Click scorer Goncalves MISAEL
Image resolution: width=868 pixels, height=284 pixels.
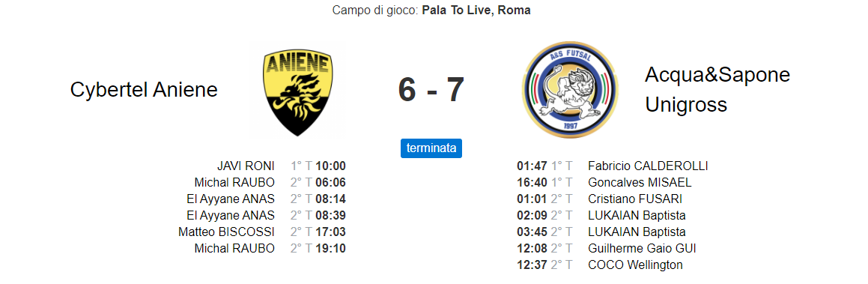pos(640,183)
